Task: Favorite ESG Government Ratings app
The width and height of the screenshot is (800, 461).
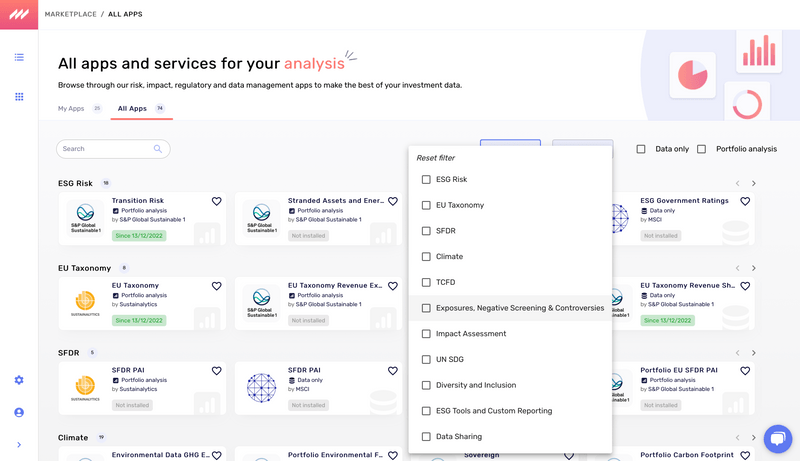Action: click(745, 201)
